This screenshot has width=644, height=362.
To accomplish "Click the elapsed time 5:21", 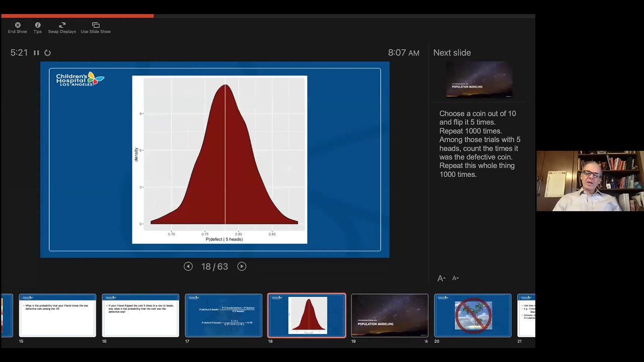I will coord(19,53).
